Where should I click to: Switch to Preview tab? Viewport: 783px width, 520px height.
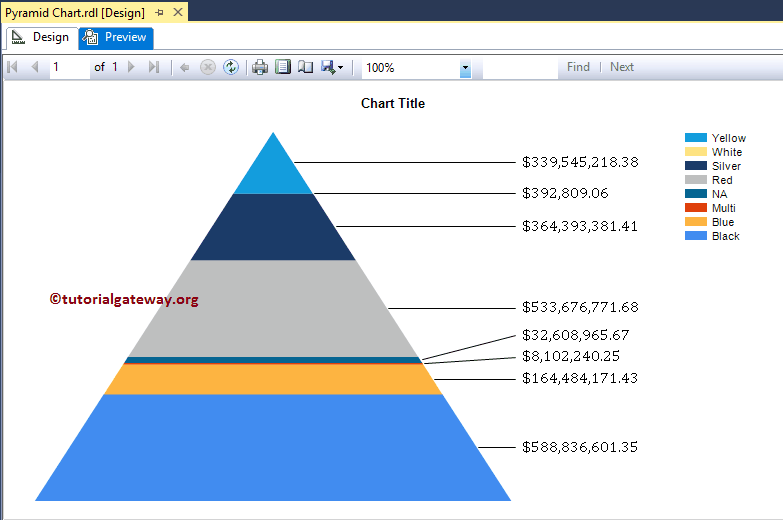point(116,37)
